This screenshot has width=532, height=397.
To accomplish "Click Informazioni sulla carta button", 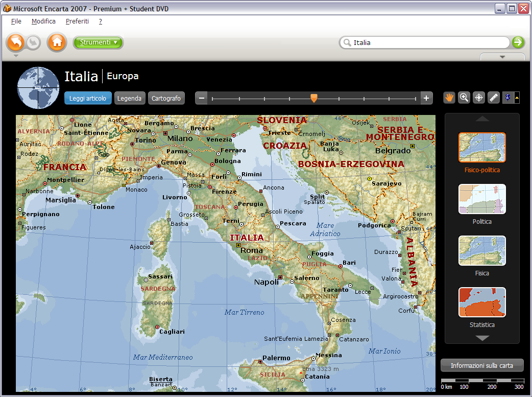I will (x=482, y=365).
